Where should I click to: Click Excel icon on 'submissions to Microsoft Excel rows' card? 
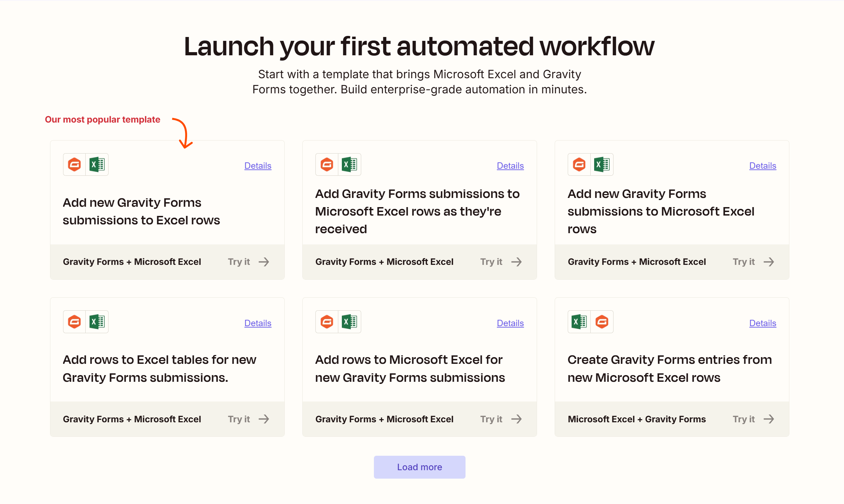pos(602,164)
